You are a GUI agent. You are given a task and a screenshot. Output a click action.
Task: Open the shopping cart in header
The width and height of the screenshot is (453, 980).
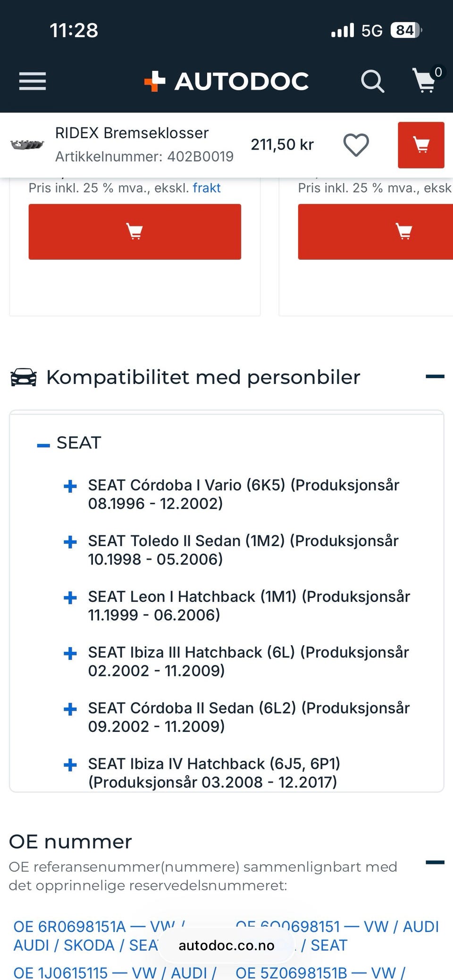tap(425, 80)
